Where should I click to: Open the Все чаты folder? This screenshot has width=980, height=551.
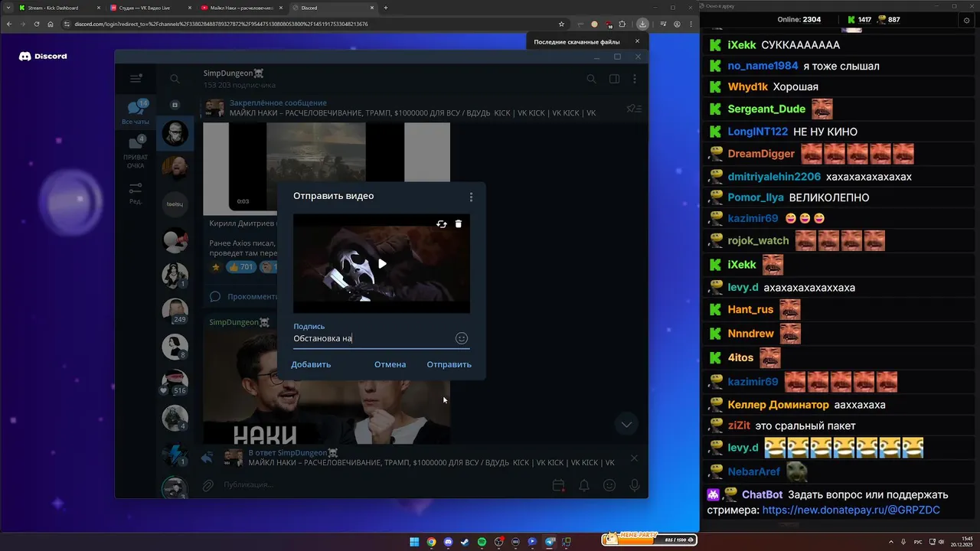(x=136, y=112)
